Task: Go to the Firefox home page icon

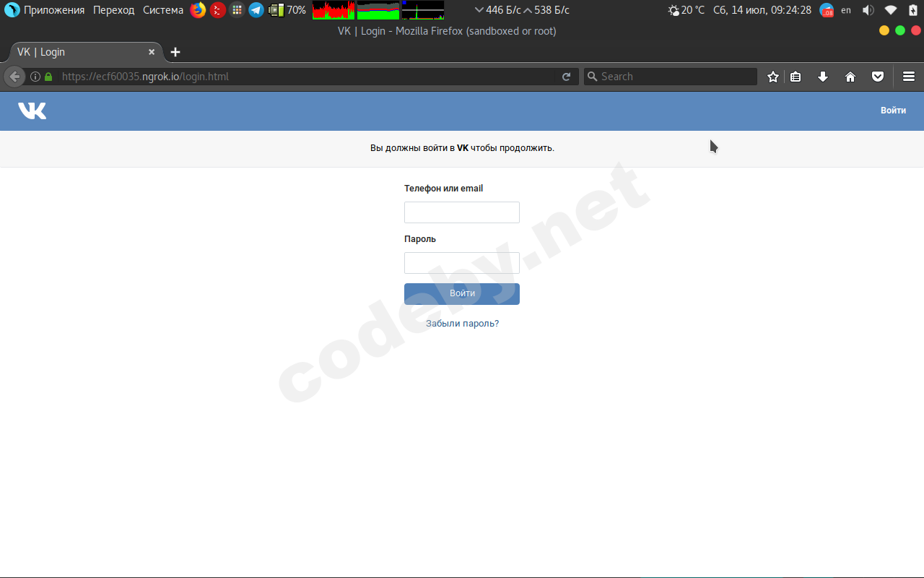Action: point(850,77)
